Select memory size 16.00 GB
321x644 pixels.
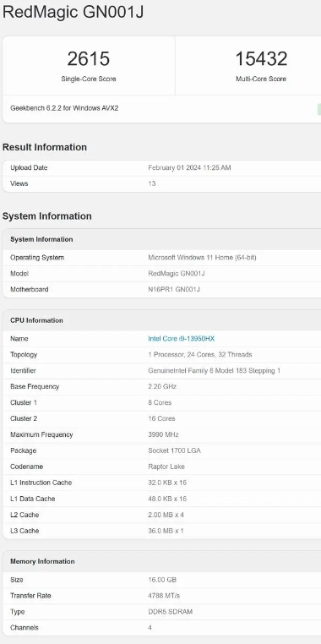pyautogui.click(x=162, y=580)
